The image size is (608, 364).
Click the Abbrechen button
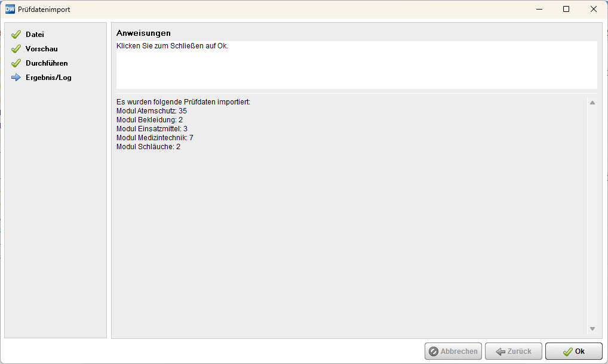point(453,351)
